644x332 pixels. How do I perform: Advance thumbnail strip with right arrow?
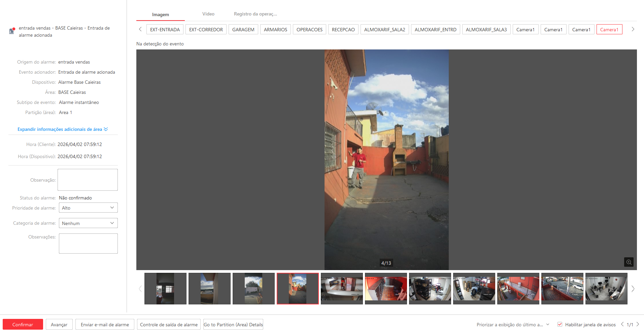[633, 289]
